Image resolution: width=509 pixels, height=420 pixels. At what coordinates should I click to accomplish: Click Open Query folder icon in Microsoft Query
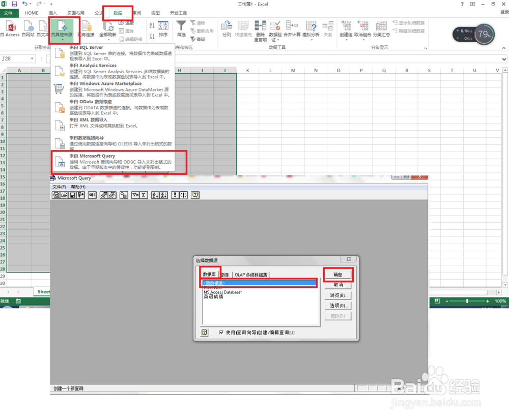pyautogui.click(x=64, y=195)
